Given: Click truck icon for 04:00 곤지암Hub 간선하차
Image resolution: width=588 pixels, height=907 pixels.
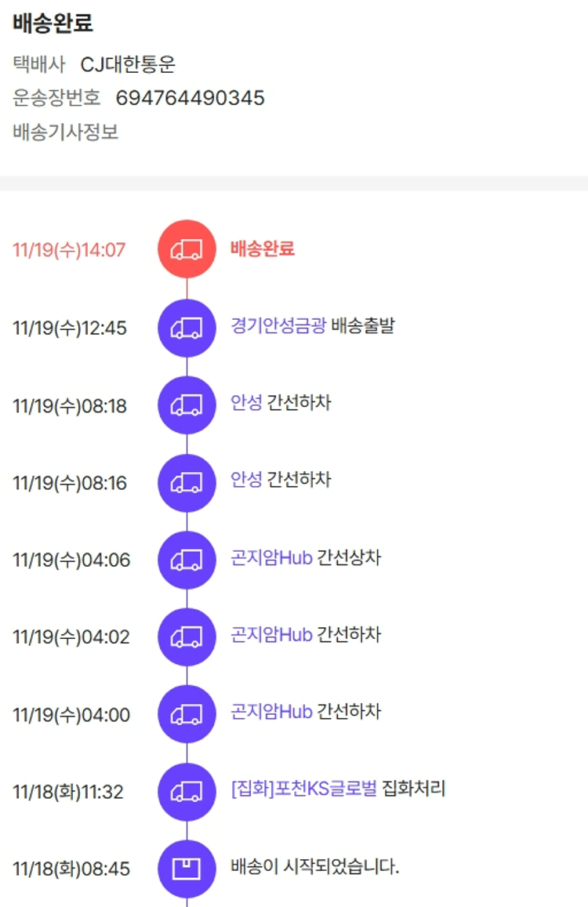Looking at the screenshot, I should pos(187,714).
